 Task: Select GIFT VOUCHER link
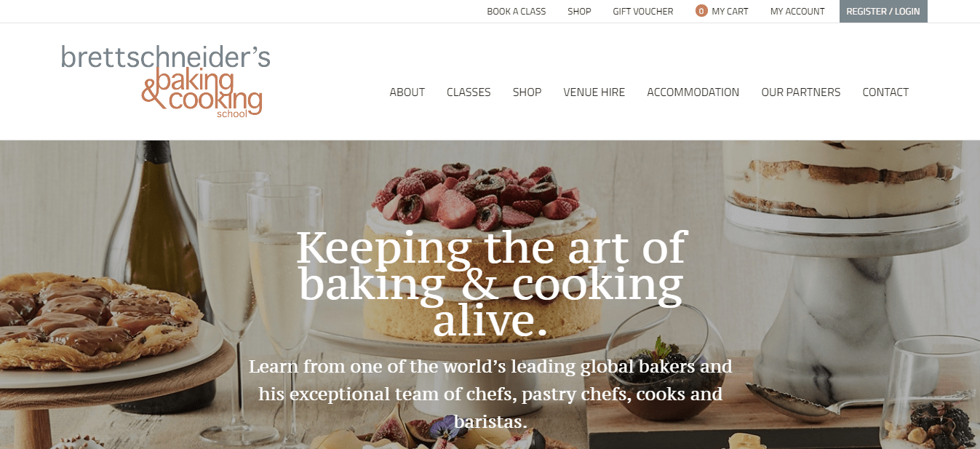(643, 12)
